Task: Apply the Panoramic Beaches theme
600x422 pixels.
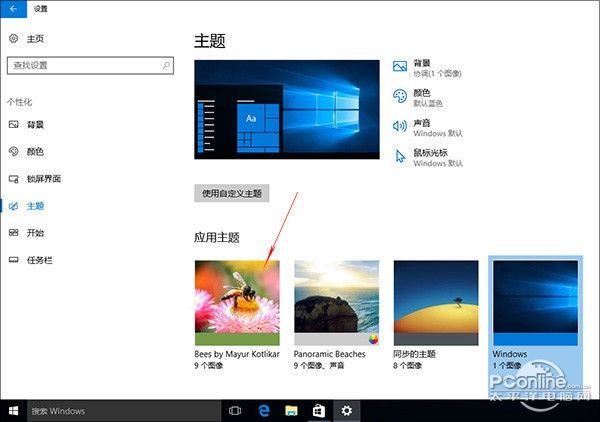Action: coord(336,303)
